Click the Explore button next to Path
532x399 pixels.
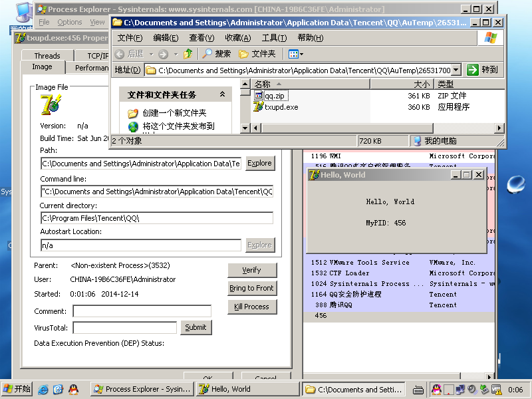[x=259, y=163]
